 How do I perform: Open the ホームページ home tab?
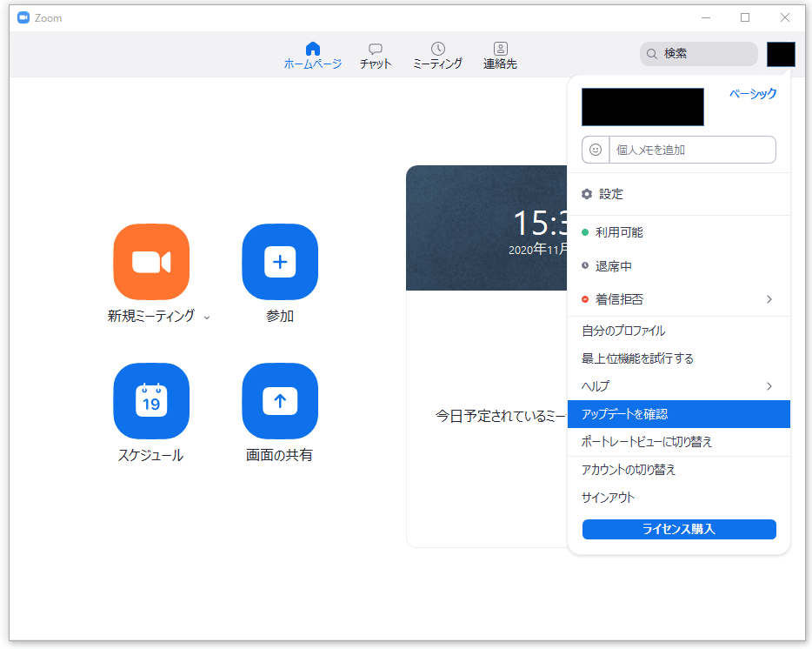click(x=313, y=56)
